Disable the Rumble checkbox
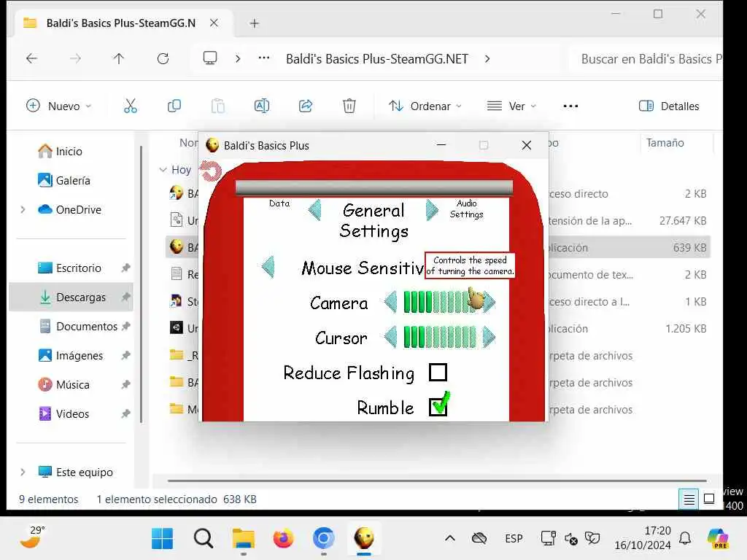747x560 pixels. [x=438, y=406]
